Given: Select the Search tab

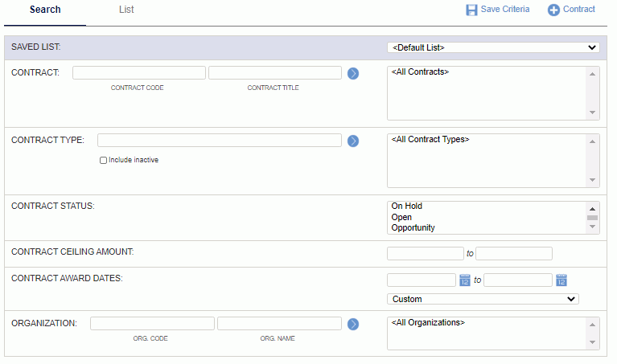Looking at the screenshot, I should click(x=45, y=10).
